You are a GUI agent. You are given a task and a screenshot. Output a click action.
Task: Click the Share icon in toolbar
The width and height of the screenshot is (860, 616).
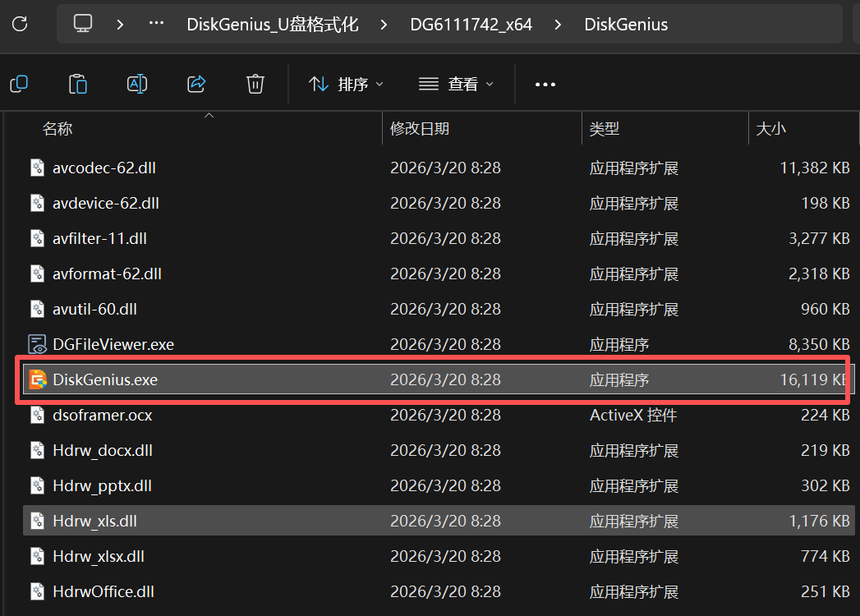196,84
